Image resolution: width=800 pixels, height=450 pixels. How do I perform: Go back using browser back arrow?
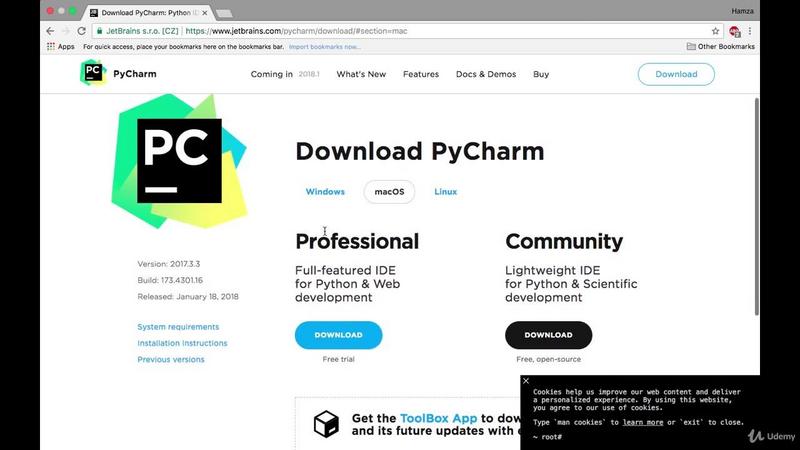pos(50,31)
